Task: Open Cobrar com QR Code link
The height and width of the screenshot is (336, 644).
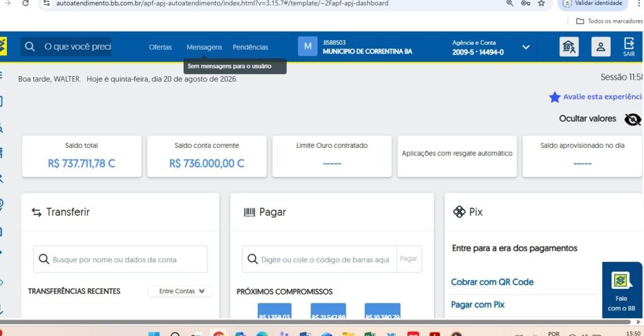Action: [x=492, y=282]
